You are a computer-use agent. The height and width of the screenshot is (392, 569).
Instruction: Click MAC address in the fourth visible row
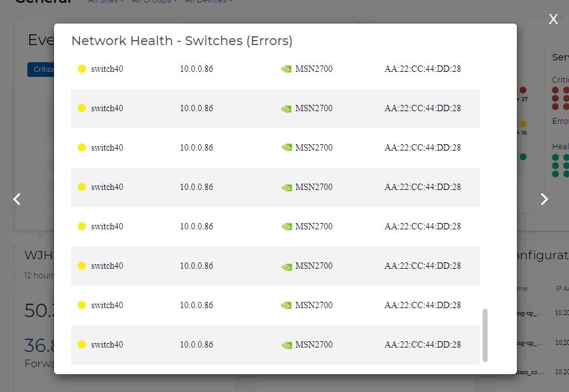click(x=422, y=187)
